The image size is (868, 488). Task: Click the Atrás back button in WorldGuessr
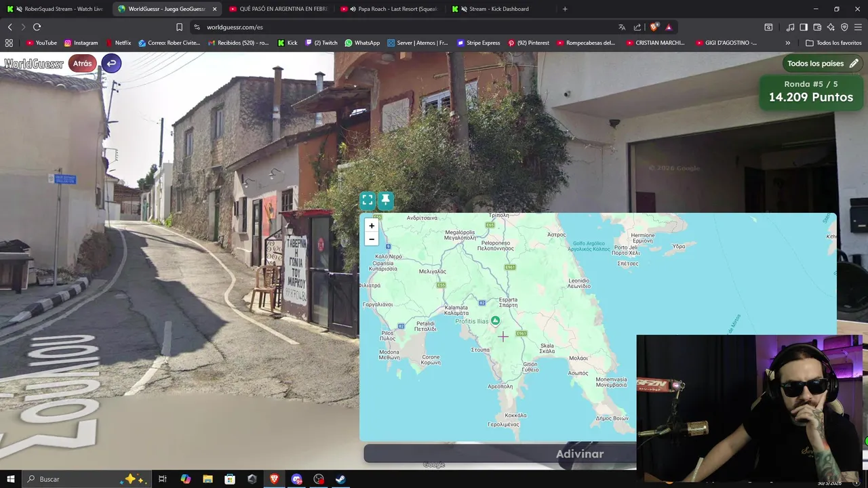(82, 64)
